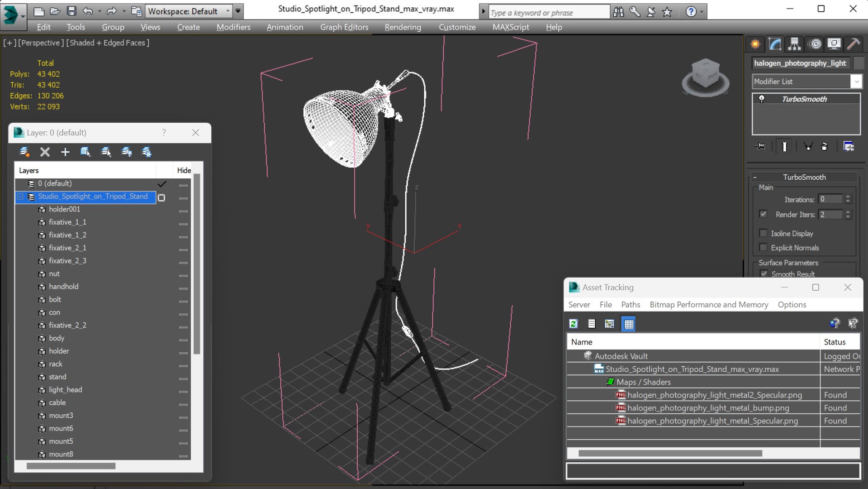The height and width of the screenshot is (489, 868).
Task: Create new layer with plus icon
Action: click(65, 152)
